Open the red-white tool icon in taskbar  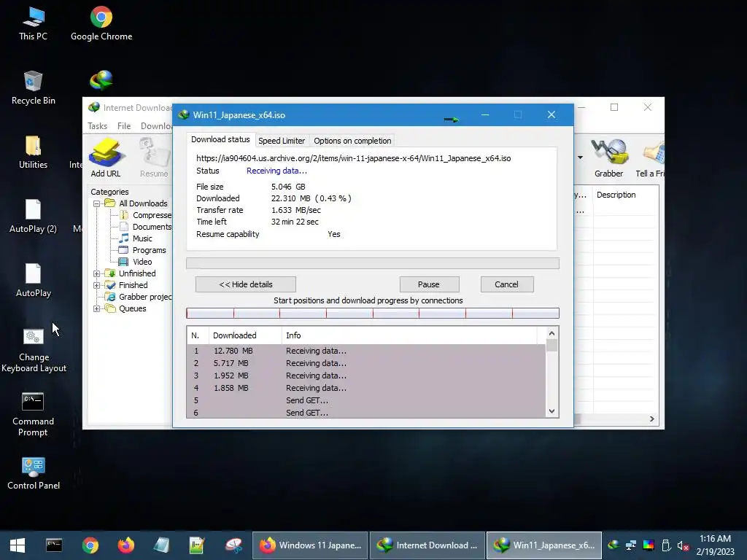233,545
